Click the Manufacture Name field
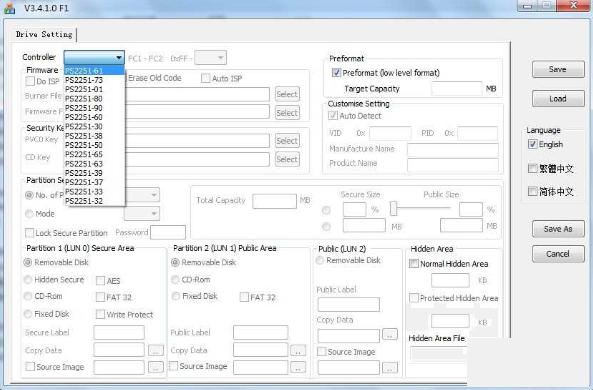 tap(452, 150)
